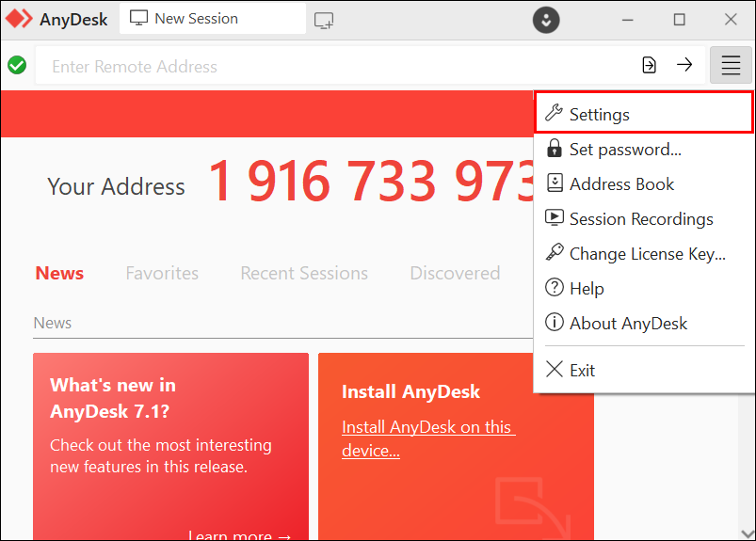Image resolution: width=756 pixels, height=541 pixels.
Task: Choose Set password... menu entry
Action: click(x=644, y=150)
